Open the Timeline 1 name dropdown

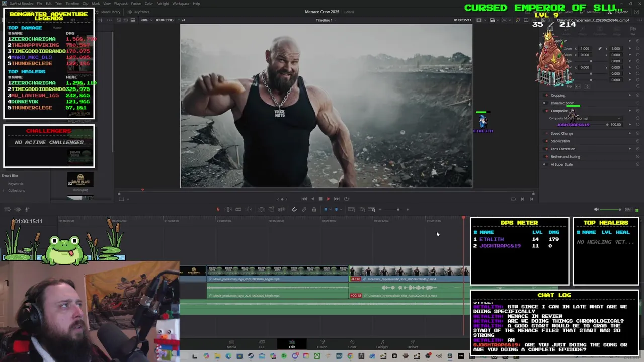pos(327,20)
